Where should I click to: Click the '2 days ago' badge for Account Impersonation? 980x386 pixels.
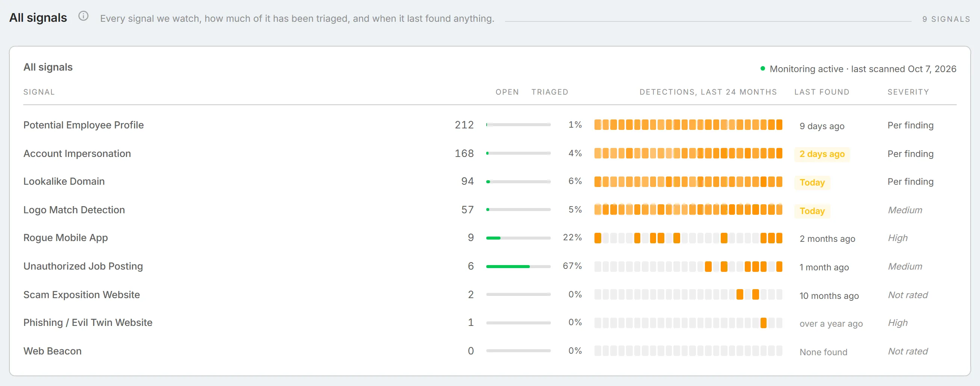[822, 154]
